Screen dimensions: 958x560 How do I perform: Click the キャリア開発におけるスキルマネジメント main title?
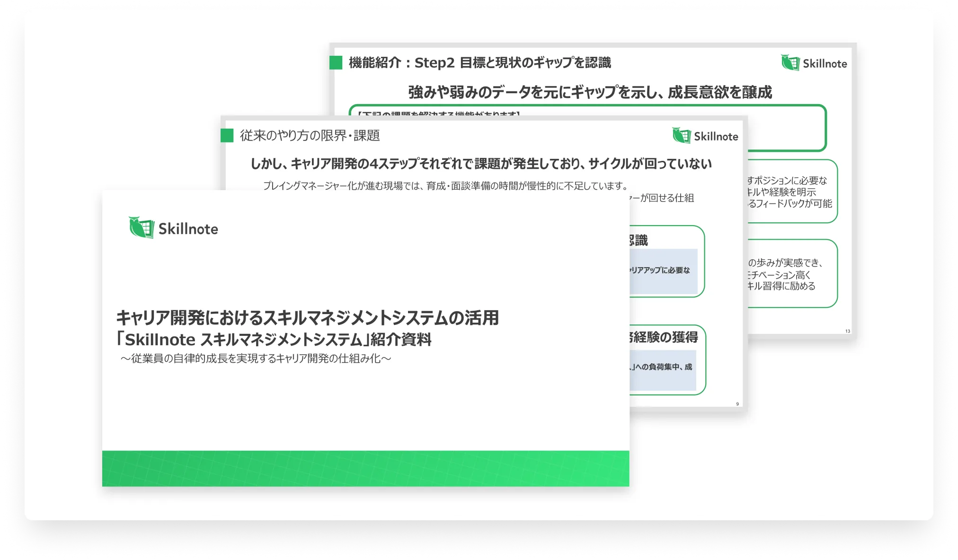(x=307, y=317)
